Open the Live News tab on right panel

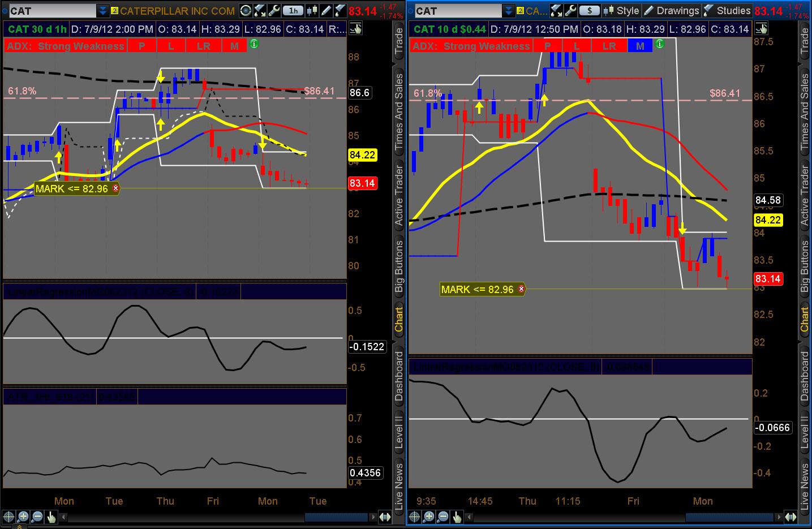click(805, 488)
